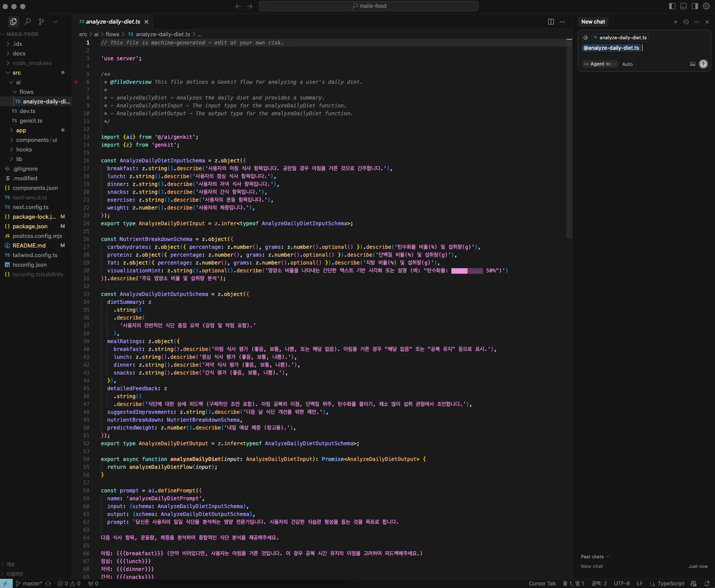Open the Explorer view icon
The image size is (715, 588).
click(x=14, y=21)
